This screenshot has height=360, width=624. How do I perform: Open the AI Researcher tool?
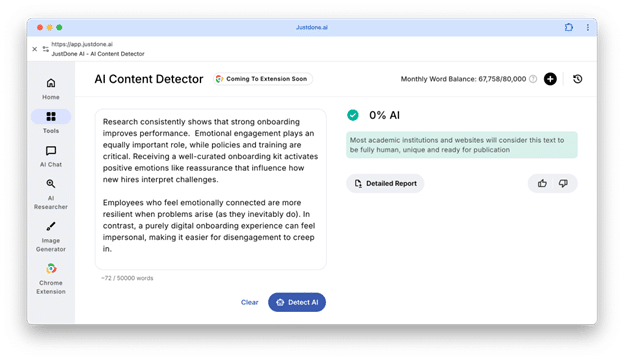51,195
